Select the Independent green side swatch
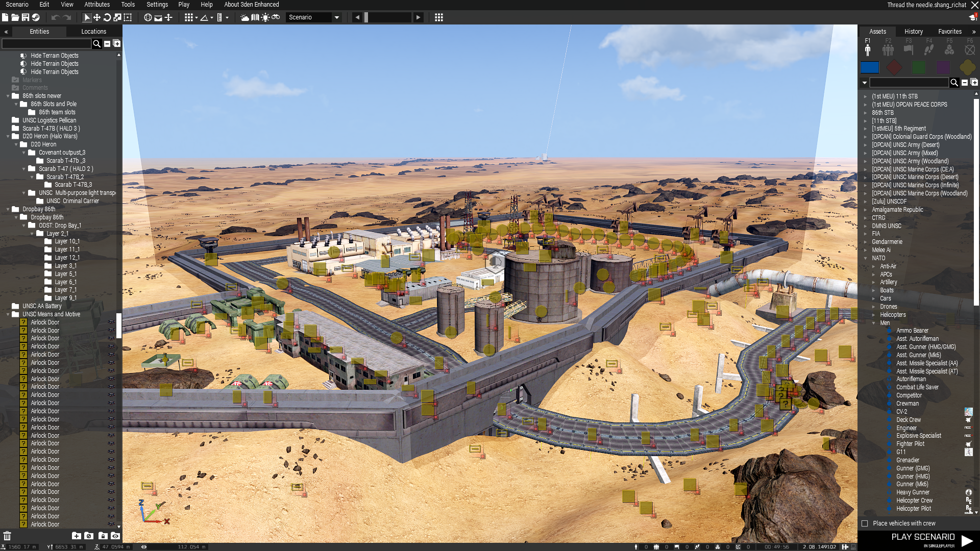 [919, 67]
